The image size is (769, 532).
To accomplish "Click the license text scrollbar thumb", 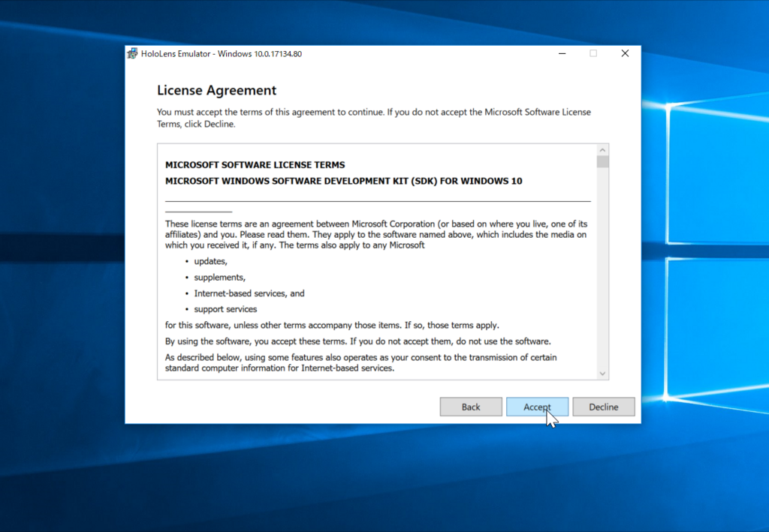I will coord(603,161).
